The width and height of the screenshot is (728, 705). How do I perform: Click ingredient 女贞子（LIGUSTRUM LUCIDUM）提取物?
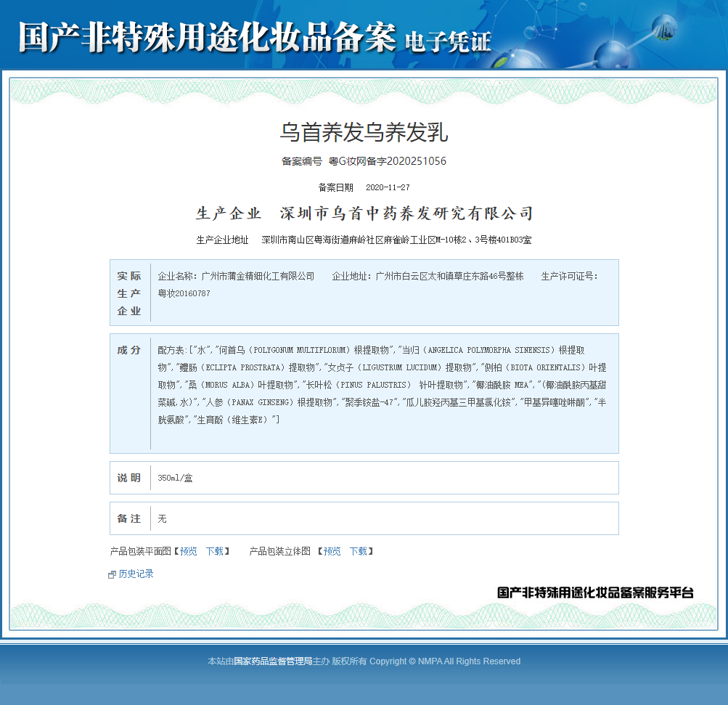pos(400,368)
